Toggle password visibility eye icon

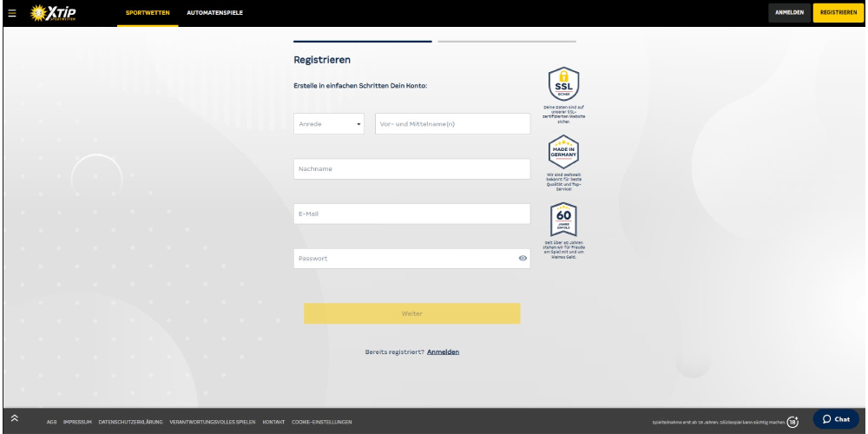523,259
